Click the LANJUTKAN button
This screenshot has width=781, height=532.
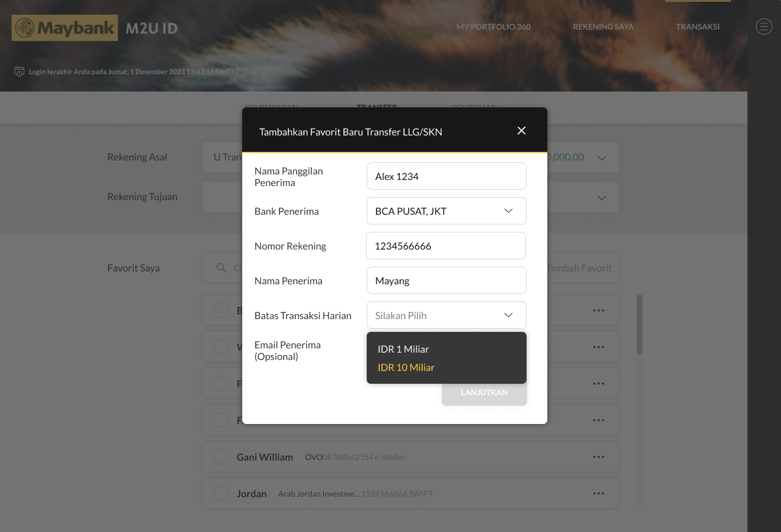coord(484,393)
